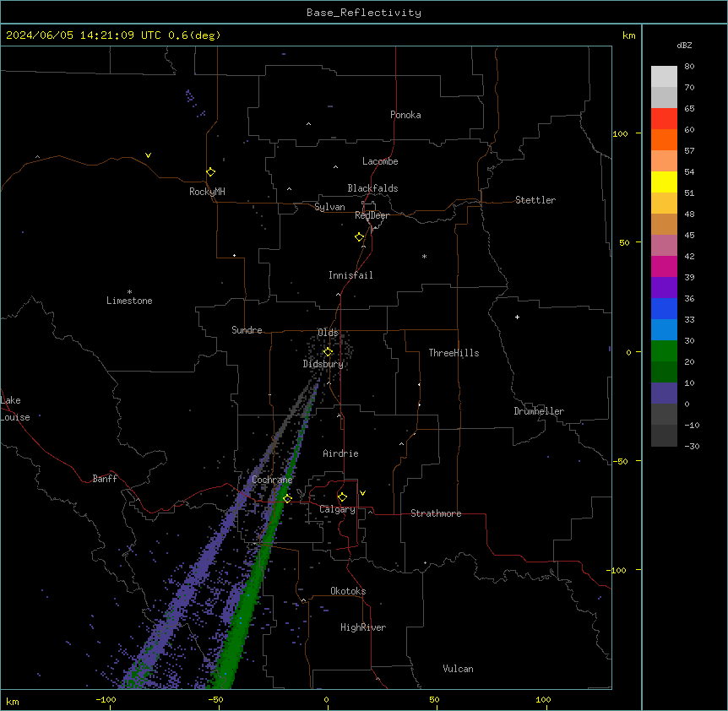Click the RockyMH label

click(x=207, y=192)
